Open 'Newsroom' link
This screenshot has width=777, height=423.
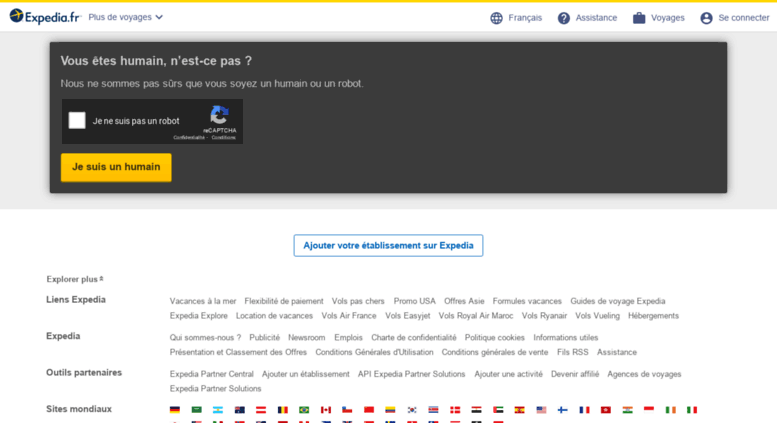pyautogui.click(x=306, y=338)
